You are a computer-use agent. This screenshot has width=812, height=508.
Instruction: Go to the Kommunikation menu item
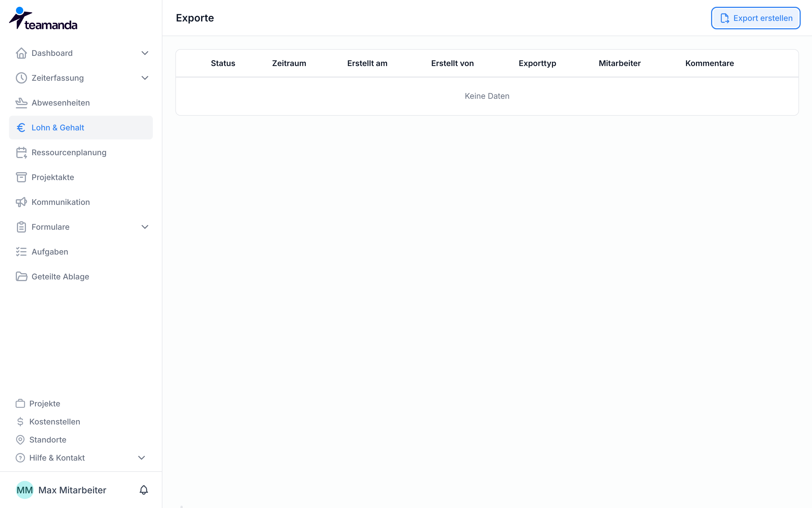[x=81, y=202]
